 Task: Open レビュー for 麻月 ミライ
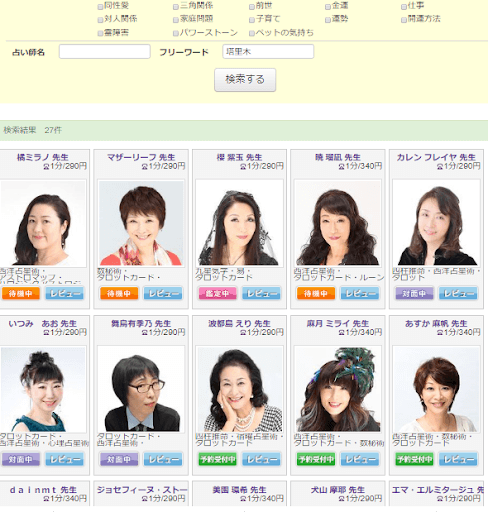click(360, 459)
